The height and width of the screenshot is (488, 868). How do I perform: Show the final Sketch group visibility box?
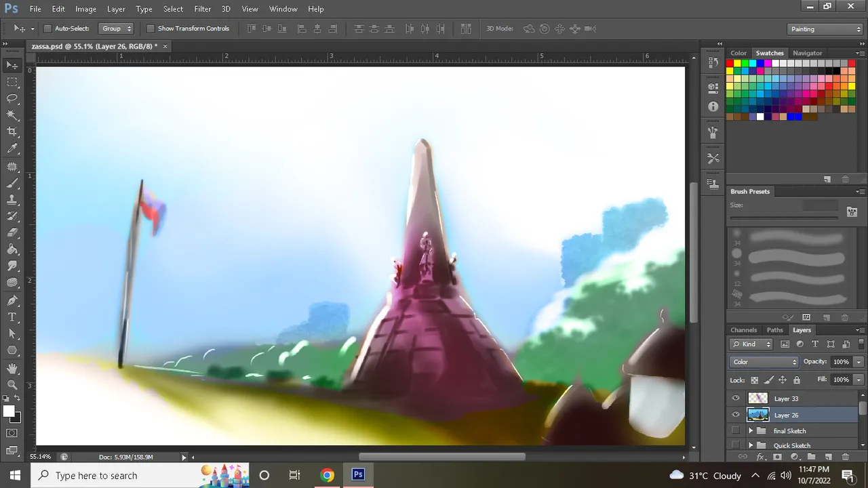[x=736, y=431]
